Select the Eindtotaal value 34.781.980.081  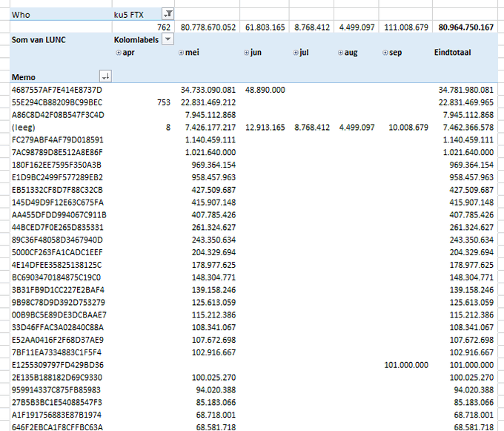pyautogui.click(x=465, y=90)
